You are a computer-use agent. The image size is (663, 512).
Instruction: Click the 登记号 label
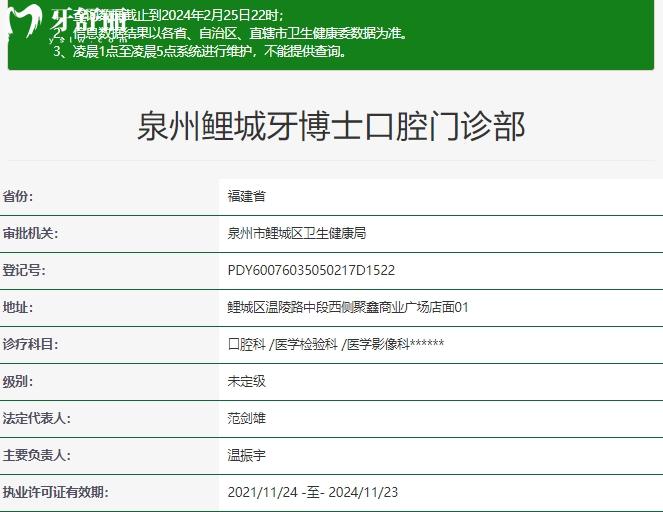tap(24, 270)
